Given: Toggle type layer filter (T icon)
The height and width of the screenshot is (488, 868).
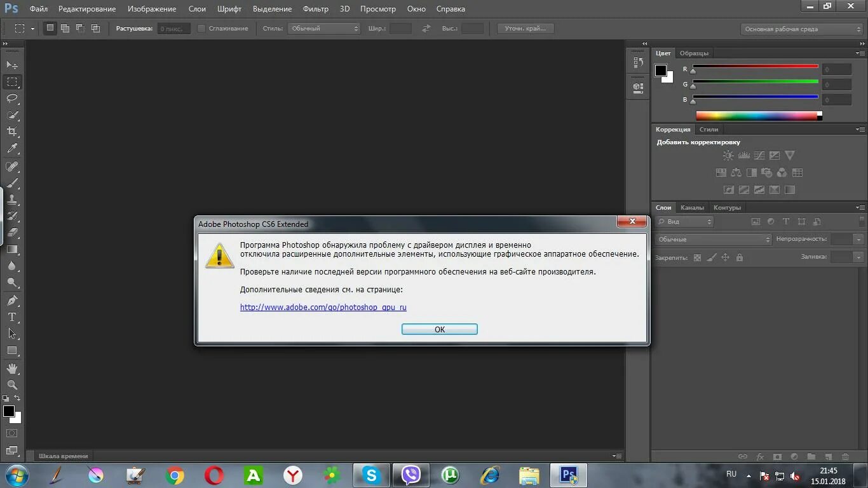Looking at the screenshot, I should point(786,222).
